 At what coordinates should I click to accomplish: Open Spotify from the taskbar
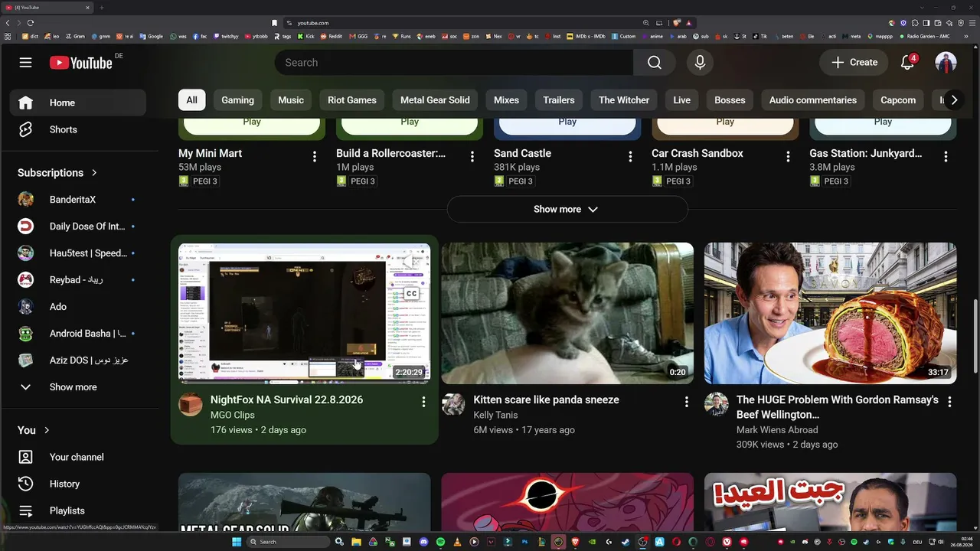tap(440, 542)
